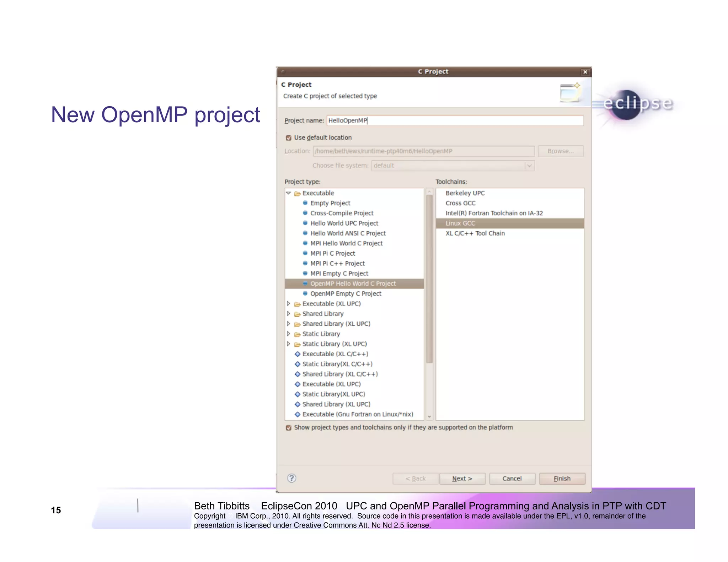
Task: Click the Empty Project blue dot icon
Action: (305, 203)
